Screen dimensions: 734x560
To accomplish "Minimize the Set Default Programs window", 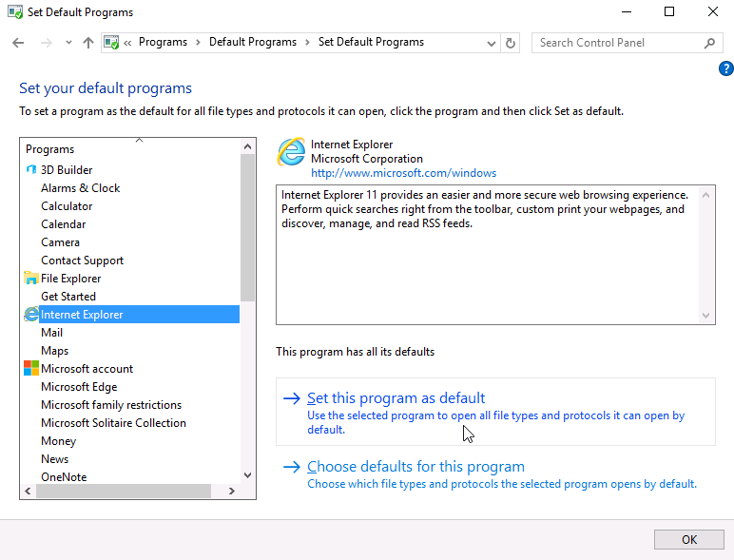I will 627,11.
